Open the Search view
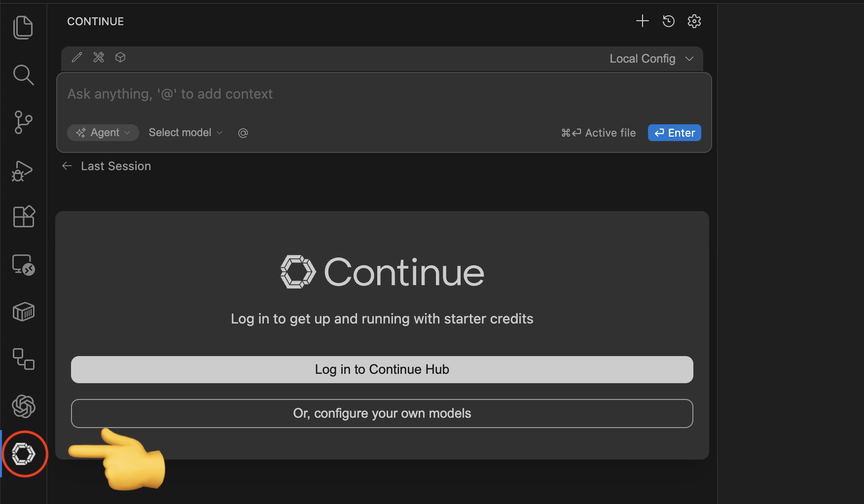Screen dimensions: 864x504 [x=23, y=75]
